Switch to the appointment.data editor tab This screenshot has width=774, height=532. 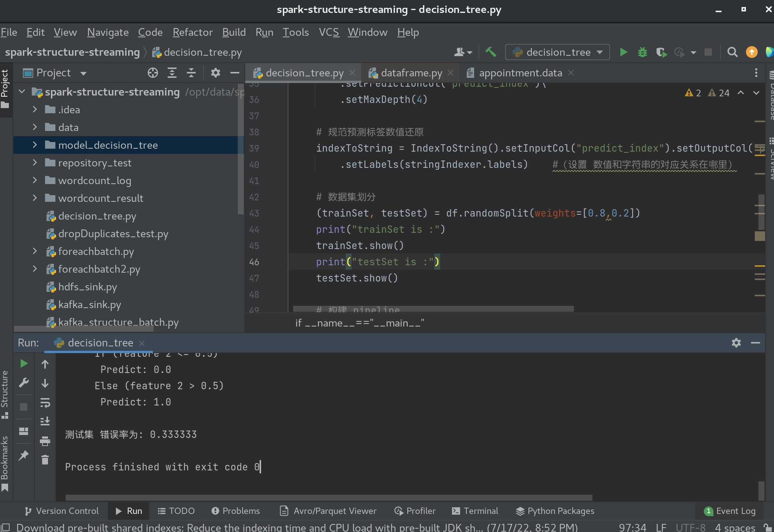[x=520, y=73]
